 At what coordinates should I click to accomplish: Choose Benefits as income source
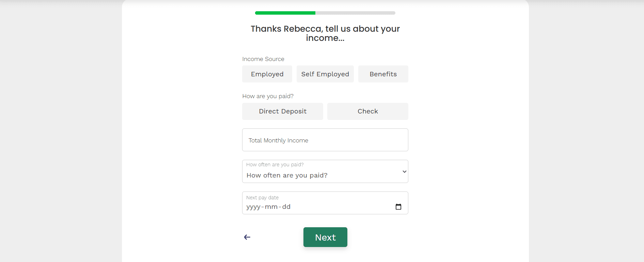point(383,74)
